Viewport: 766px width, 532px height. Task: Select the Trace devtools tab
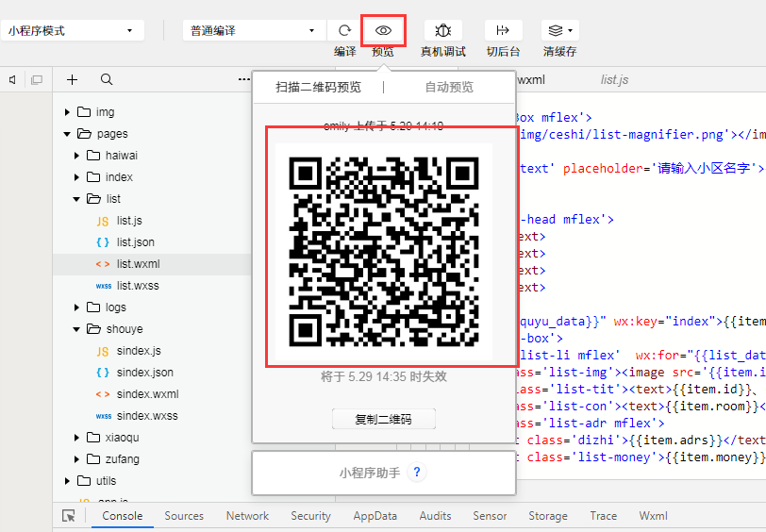coord(604,516)
